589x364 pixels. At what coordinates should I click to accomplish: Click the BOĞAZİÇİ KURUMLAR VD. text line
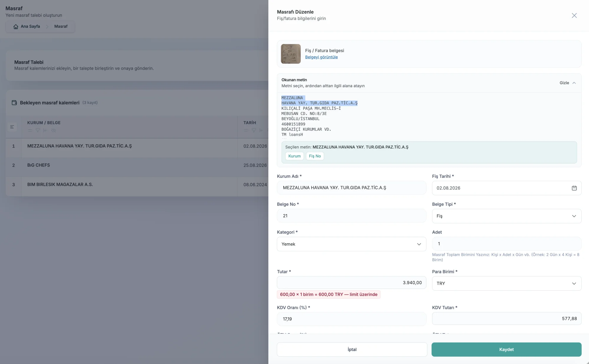tap(306, 130)
